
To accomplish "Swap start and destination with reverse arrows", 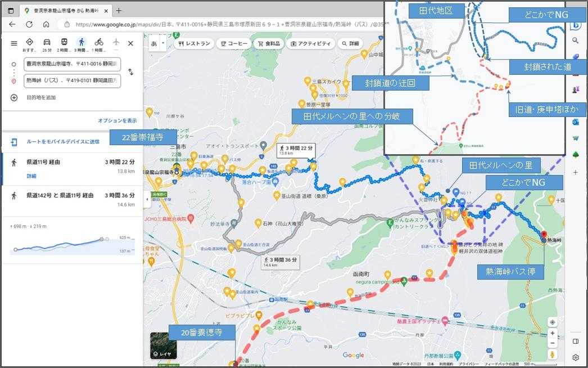I will pos(130,72).
